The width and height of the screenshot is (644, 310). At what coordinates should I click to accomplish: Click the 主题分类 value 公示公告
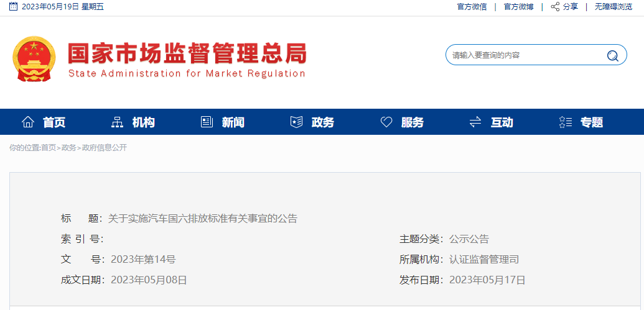pyautogui.click(x=469, y=239)
